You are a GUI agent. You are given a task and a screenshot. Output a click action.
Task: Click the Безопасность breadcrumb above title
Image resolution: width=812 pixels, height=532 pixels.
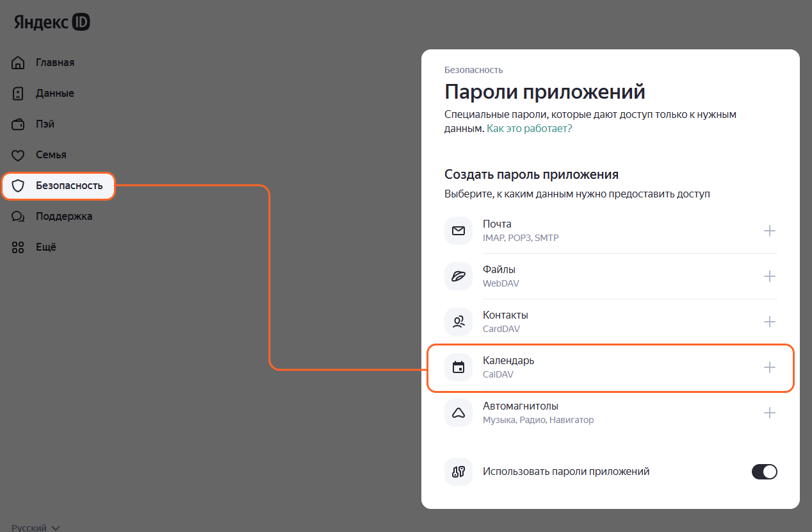click(x=474, y=70)
